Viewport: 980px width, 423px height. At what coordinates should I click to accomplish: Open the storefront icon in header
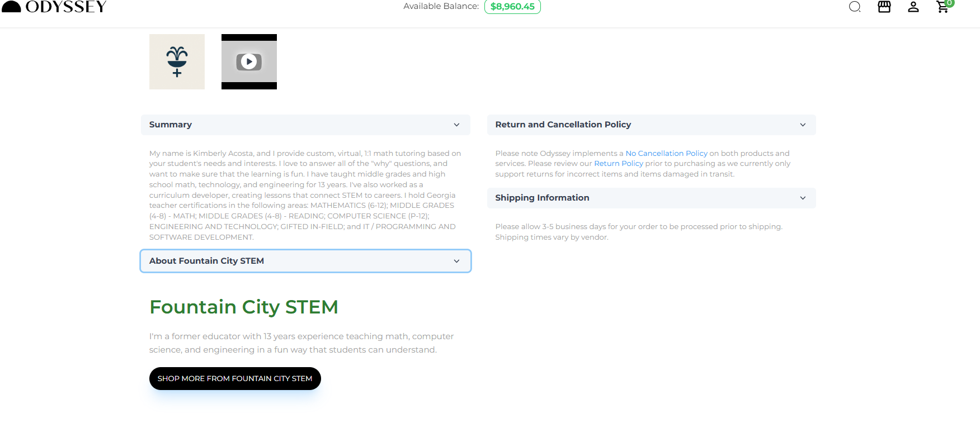(884, 7)
